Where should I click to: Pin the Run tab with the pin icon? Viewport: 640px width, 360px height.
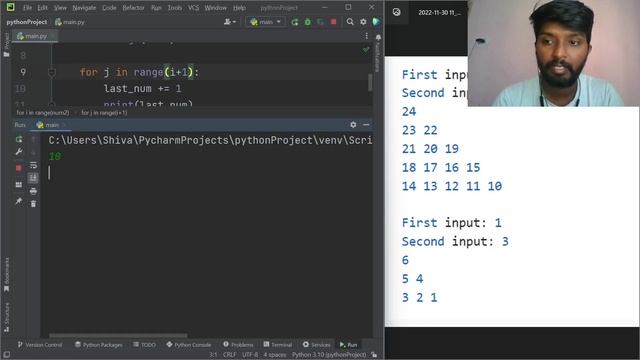point(19,201)
